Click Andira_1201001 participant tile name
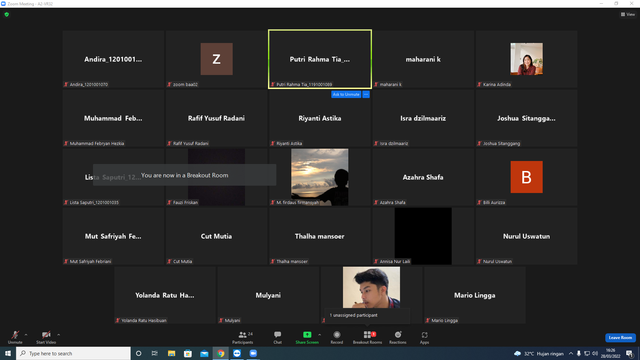The width and height of the screenshot is (640, 360). pos(113,59)
